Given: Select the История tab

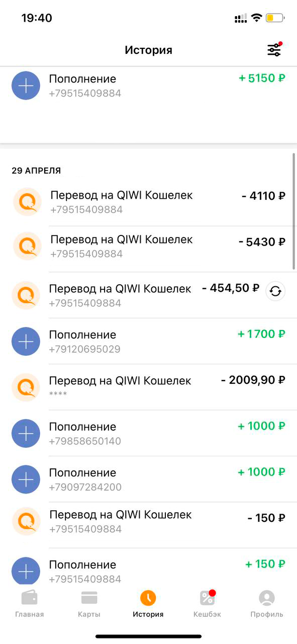Looking at the screenshot, I should (x=148, y=604).
